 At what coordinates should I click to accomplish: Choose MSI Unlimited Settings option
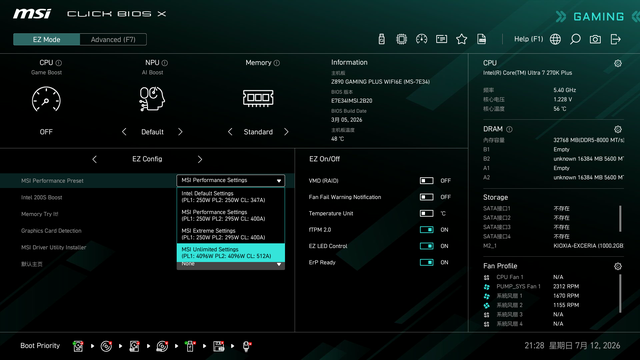click(x=231, y=253)
